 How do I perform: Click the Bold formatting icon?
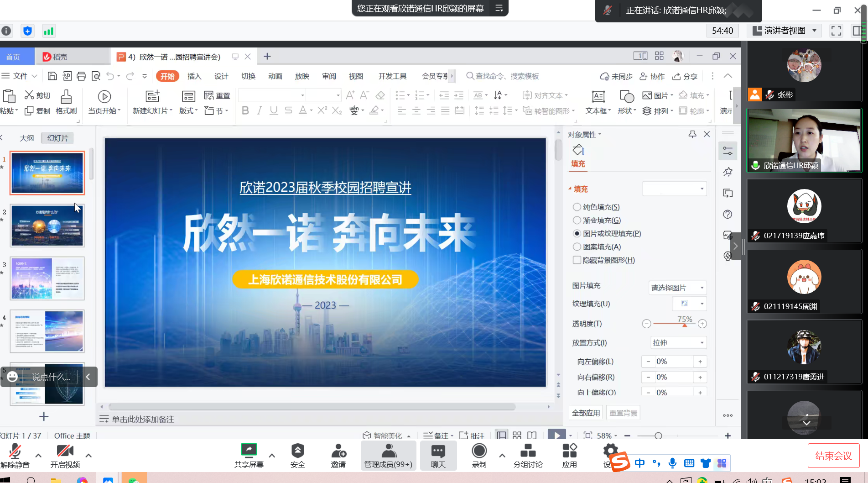tap(245, 110)
